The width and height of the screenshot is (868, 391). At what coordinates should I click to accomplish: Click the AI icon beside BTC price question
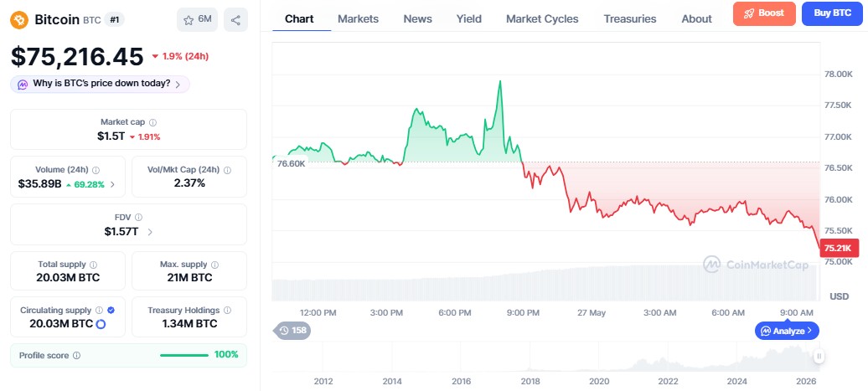[23, 85]
